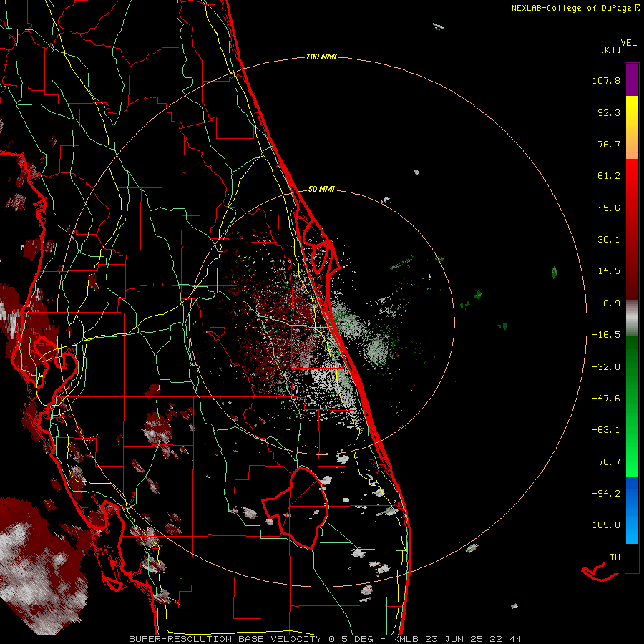Click the 61.2 scale value

(609, 176)
